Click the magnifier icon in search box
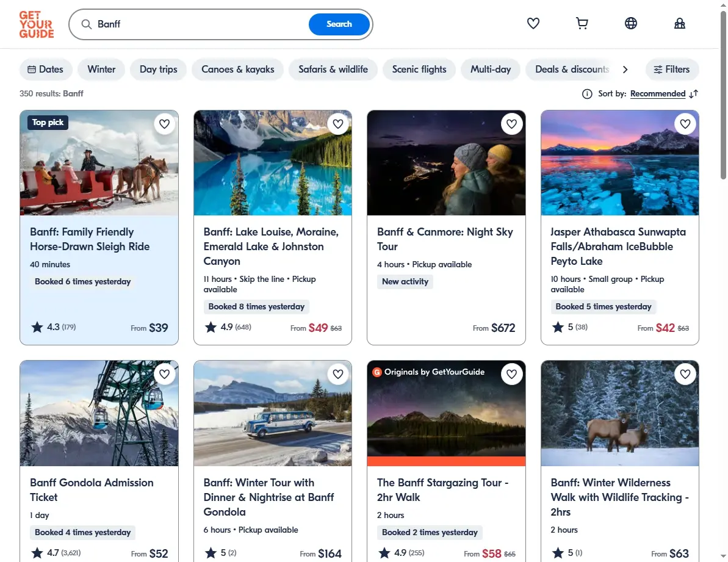 coord(87,24)
